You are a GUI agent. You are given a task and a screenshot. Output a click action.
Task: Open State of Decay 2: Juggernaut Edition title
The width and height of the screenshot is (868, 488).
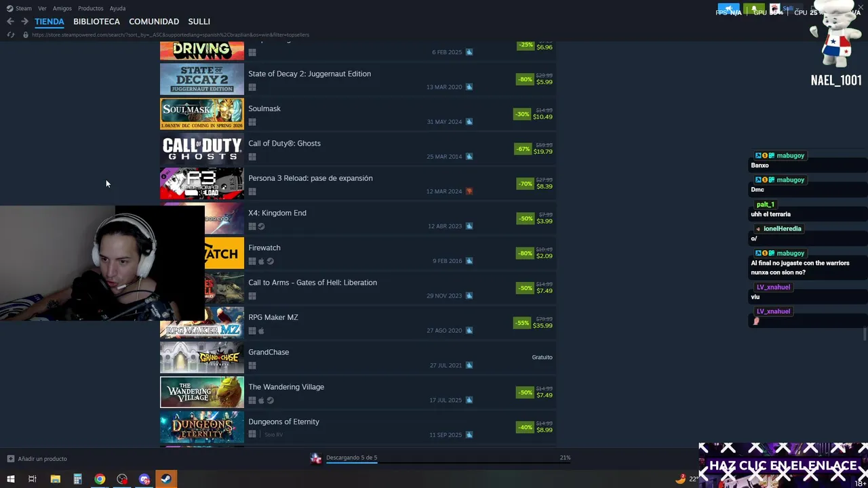coord(309,74)
